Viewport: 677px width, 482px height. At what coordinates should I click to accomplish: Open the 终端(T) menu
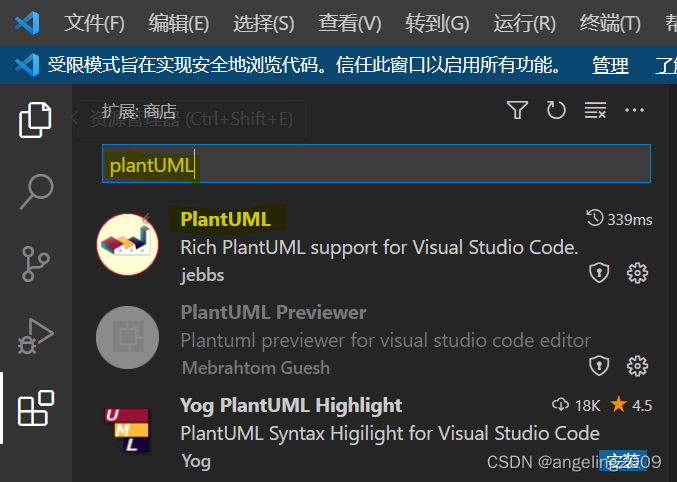click(x=610, y=23)
